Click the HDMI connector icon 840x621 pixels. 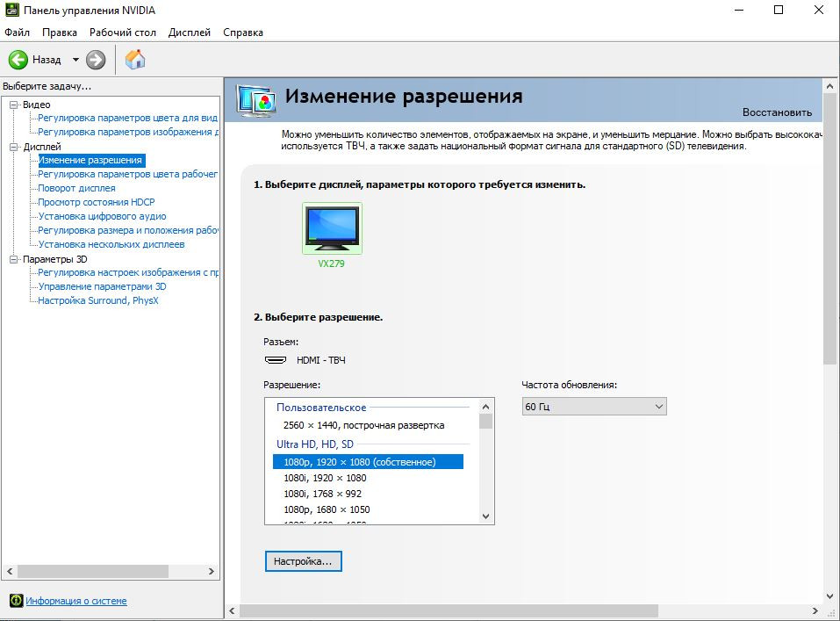[x=276, y=360]
